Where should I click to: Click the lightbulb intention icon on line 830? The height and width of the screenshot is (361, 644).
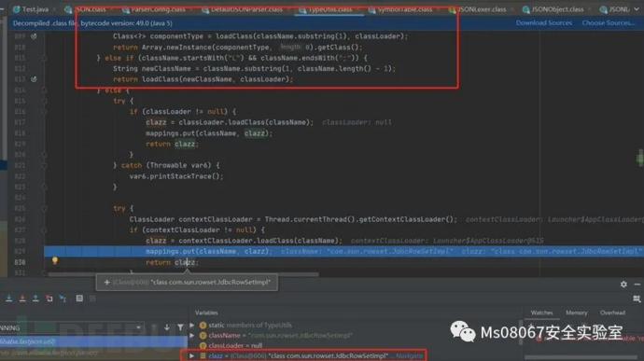(x=55, y=261)
